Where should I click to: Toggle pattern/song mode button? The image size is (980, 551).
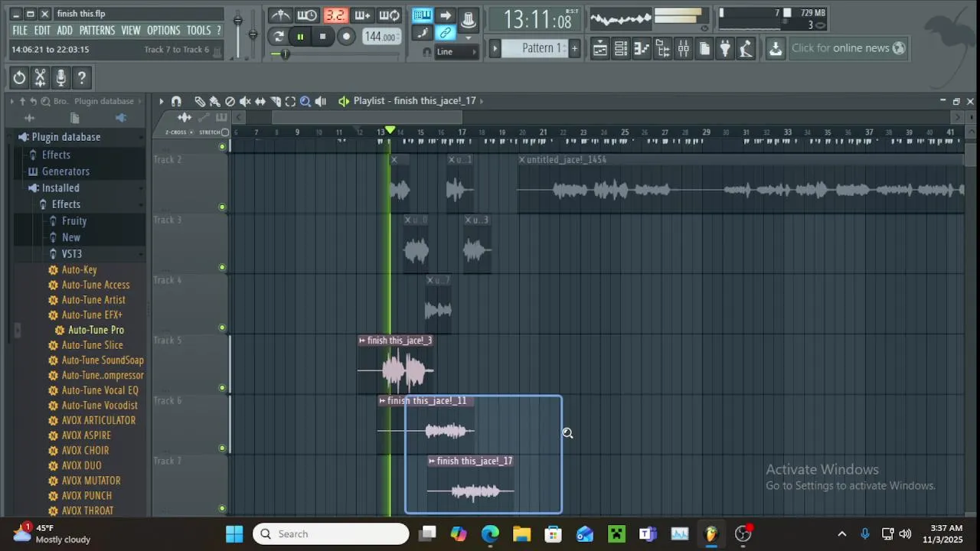279,36
